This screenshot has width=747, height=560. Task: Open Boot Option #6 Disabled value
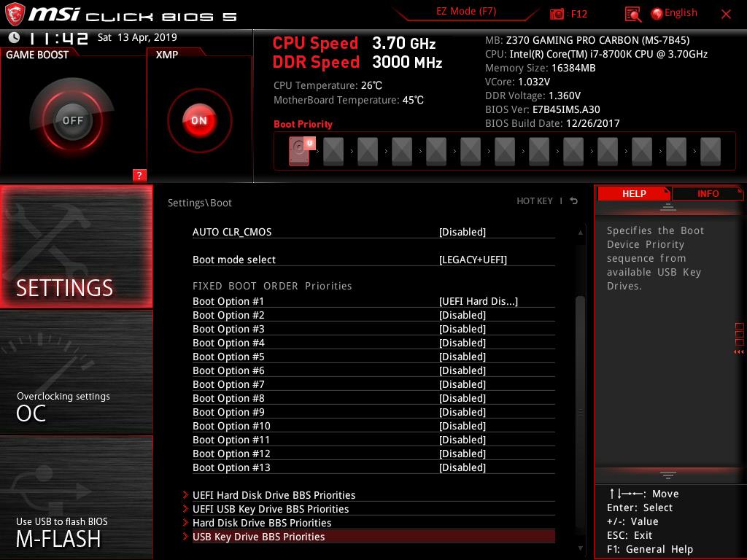(462, 370)
